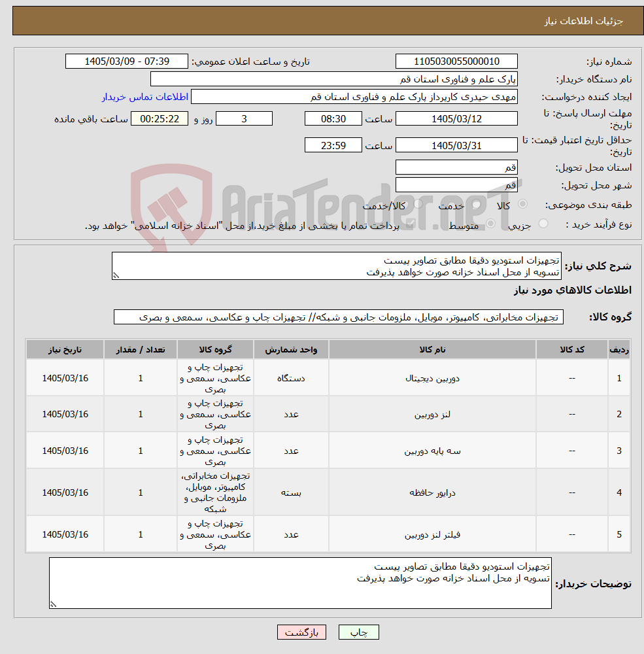Click the resize handle of buyer notes textarea

coord(53,604)
